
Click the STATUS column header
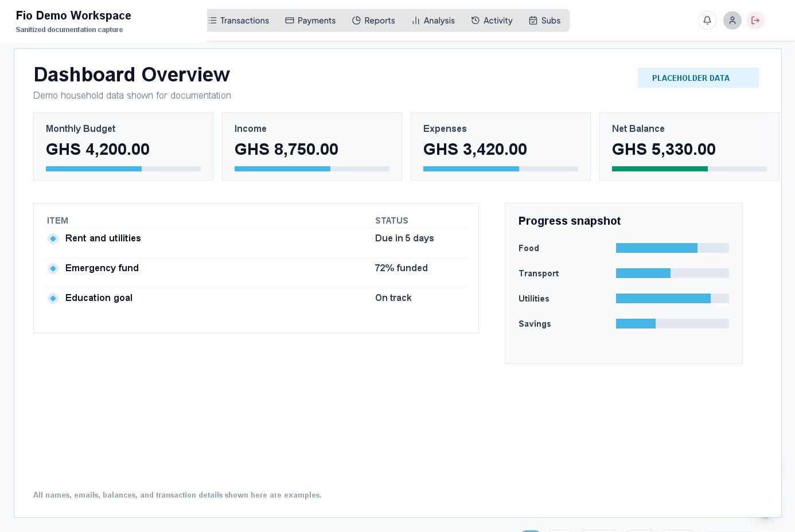(392, 221)
